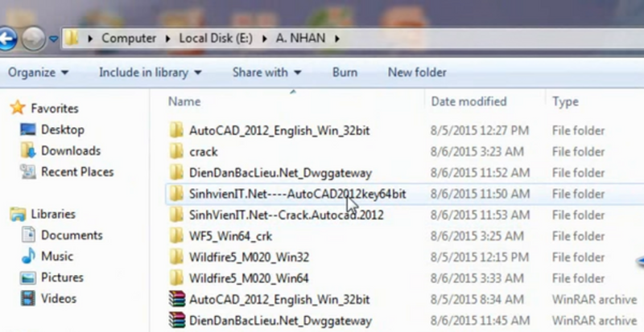Image resolution: width=644 pixels, height=332 pixels.
Task: Select the AutoCAD_2012_English_Win_32bit folder name
Action: point(279,130)
